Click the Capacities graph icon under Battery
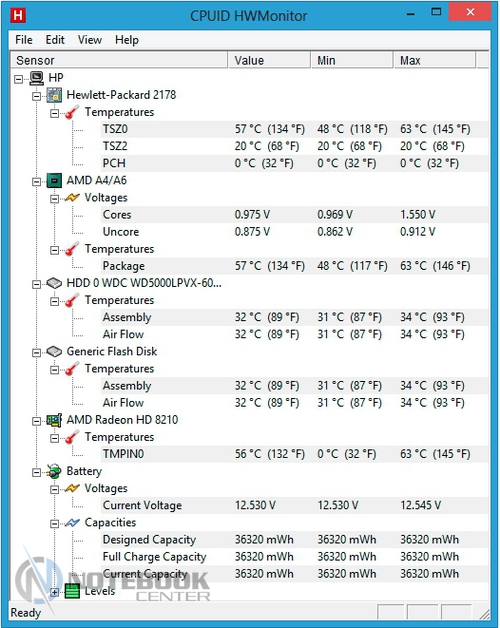The height and width of the screenshot is (628, 500). [x=72, y=523]
